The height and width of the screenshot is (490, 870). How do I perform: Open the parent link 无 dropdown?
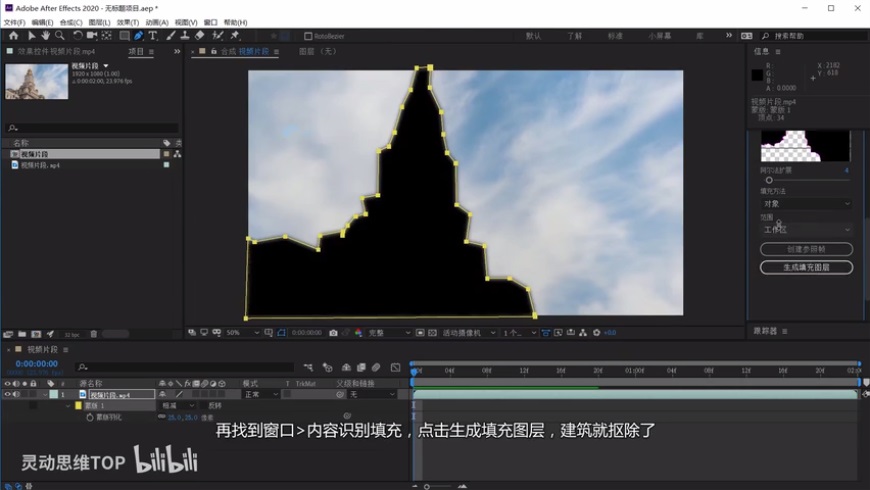pos(372,395)
